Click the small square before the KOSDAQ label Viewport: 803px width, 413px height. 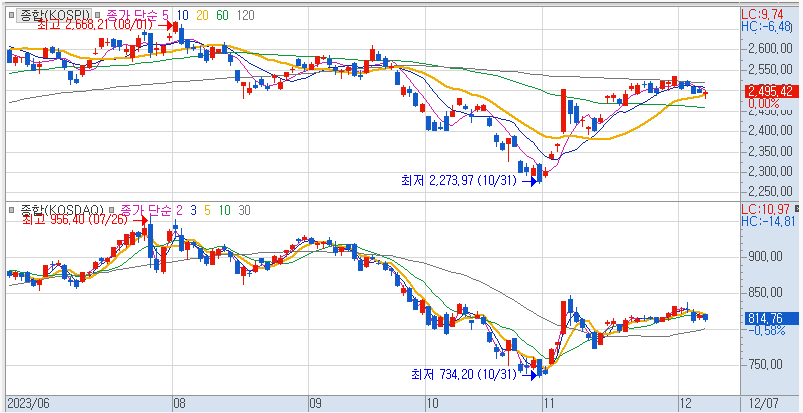[10, 211]
